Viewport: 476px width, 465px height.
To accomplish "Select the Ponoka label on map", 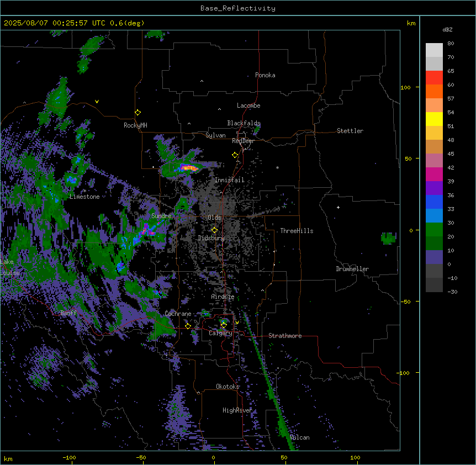I will (x=265, y=75).
